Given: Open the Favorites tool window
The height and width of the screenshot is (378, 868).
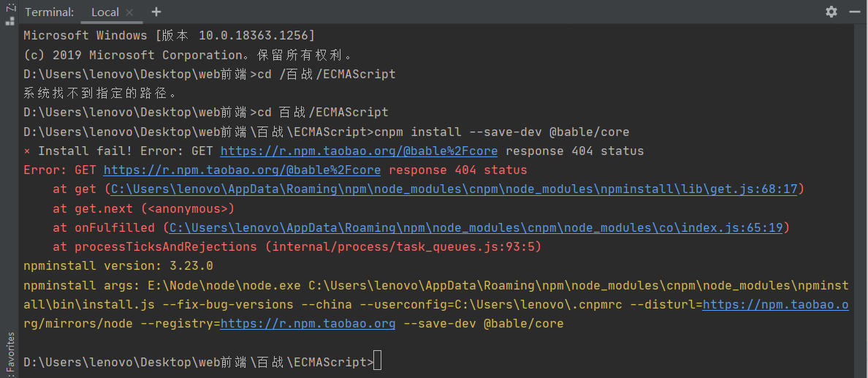Looking at the screenshot, I should (10, 354).
